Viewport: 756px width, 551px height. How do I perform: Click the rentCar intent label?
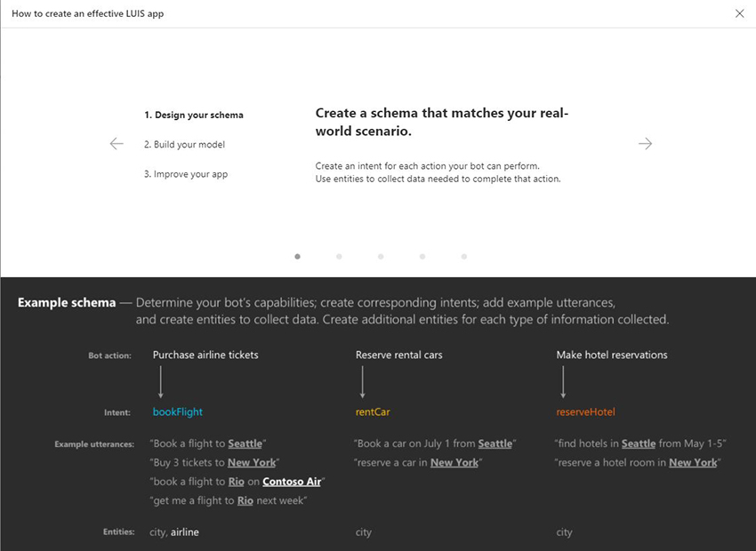[x=373, y=412]
